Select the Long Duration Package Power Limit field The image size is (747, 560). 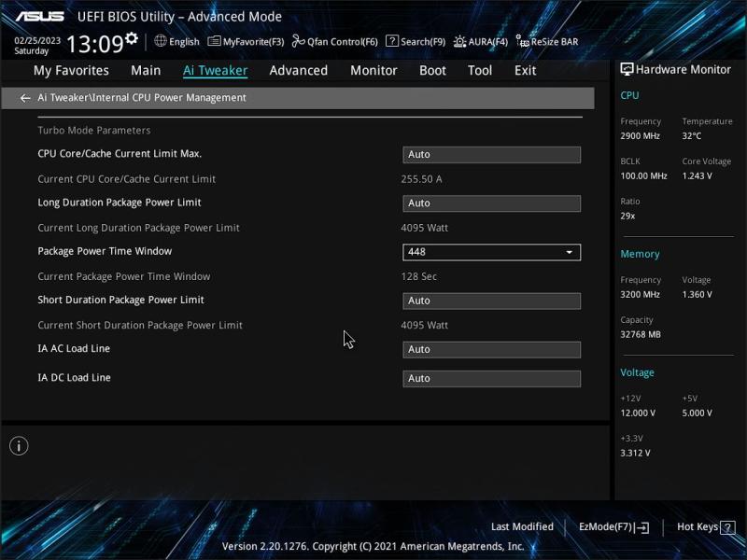click(491, 203)
